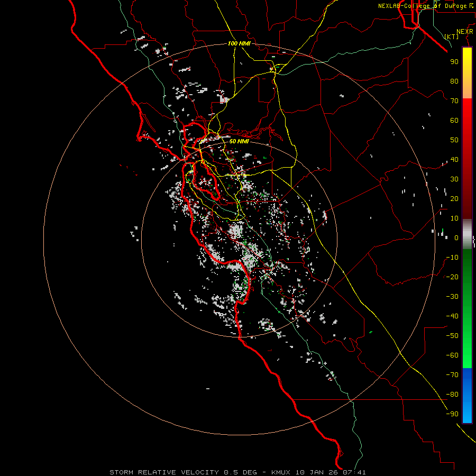476x476 pixels.
Task: Select the 10 value on the velocity scale
Action: pos(454,218)
